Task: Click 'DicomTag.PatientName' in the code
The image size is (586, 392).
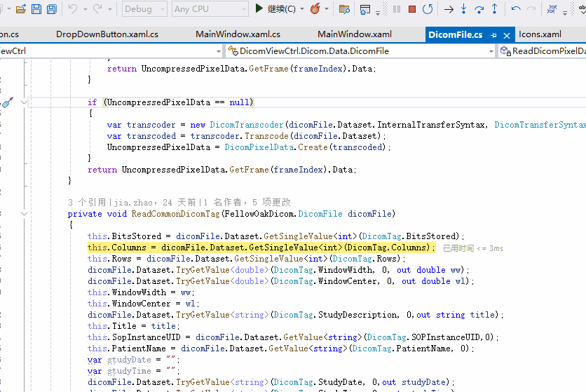Action: [402, 349]
